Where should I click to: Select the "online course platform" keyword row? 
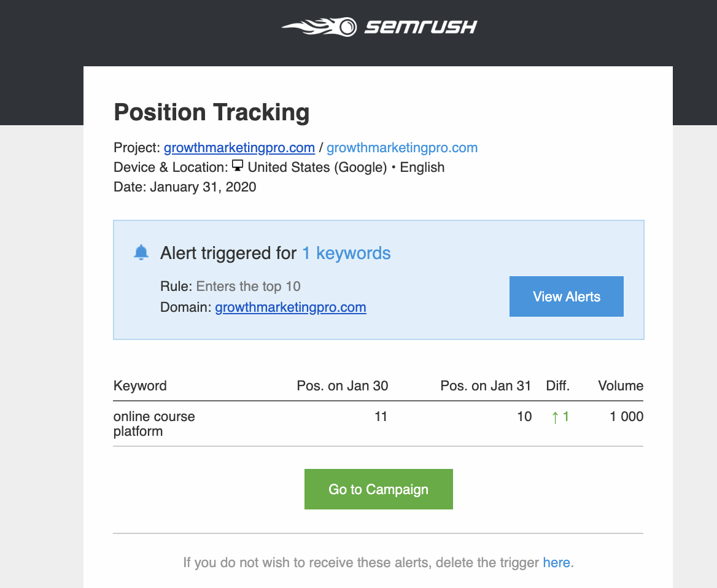(154, 424)
